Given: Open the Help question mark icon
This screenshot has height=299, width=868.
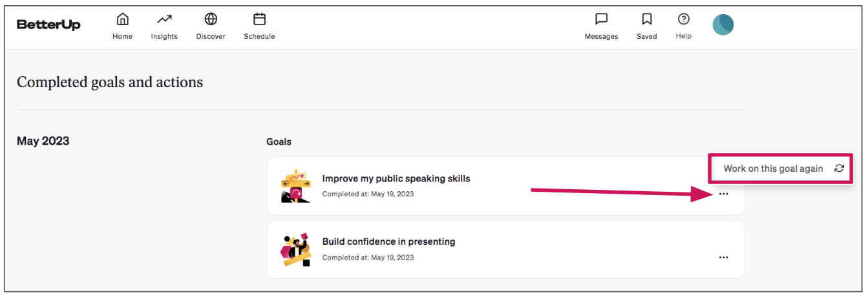Looking at the screenshot, I should [683, 19].
